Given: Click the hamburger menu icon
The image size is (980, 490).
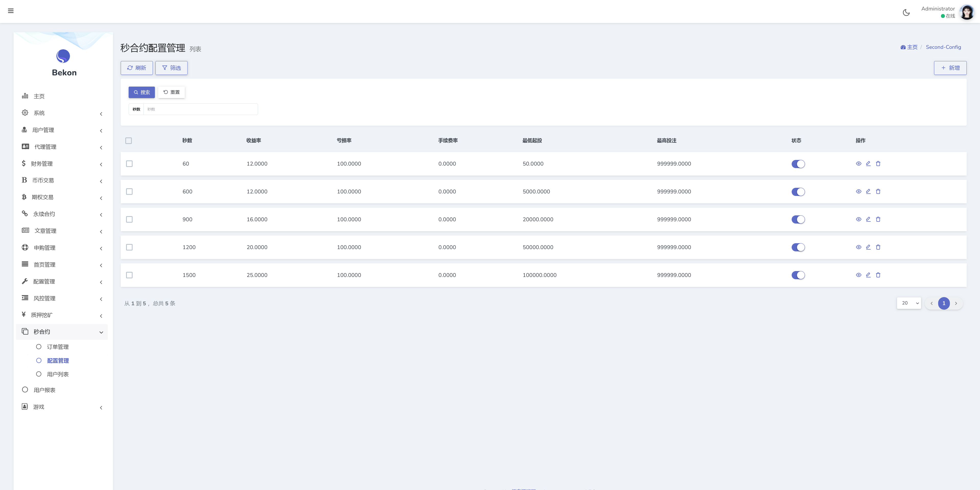Looking at the screenshot, I should pyautogui.click(x=11, y=11).
